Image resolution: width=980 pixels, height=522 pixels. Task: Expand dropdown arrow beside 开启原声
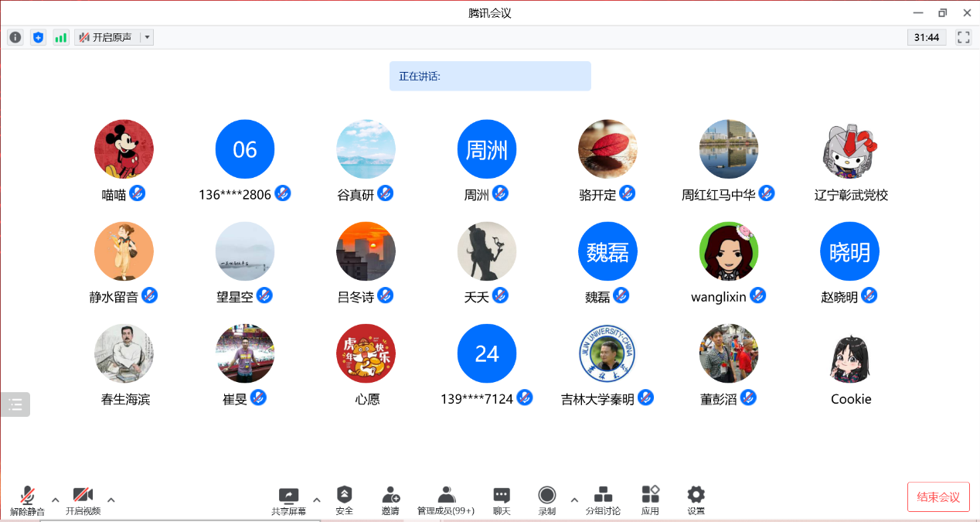click(147, 37)
